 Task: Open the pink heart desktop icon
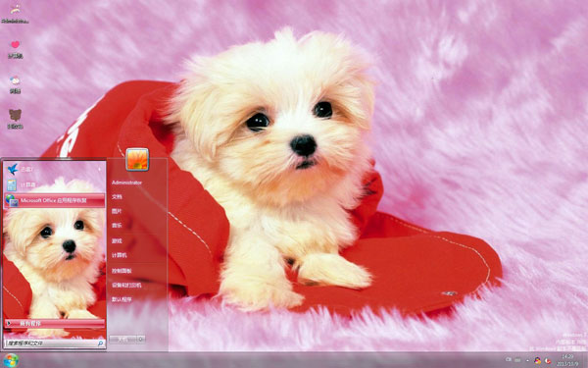pos(15,45)
